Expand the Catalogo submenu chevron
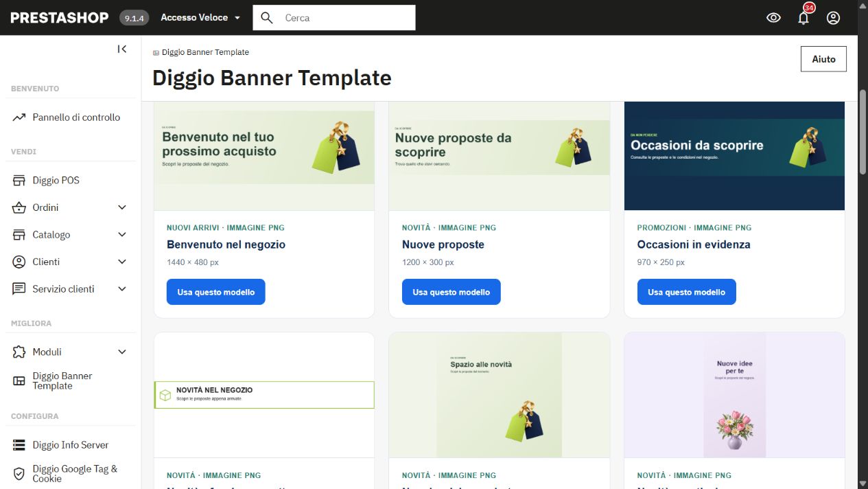This screenshot has height=489, width=868. tap(122, 235)
